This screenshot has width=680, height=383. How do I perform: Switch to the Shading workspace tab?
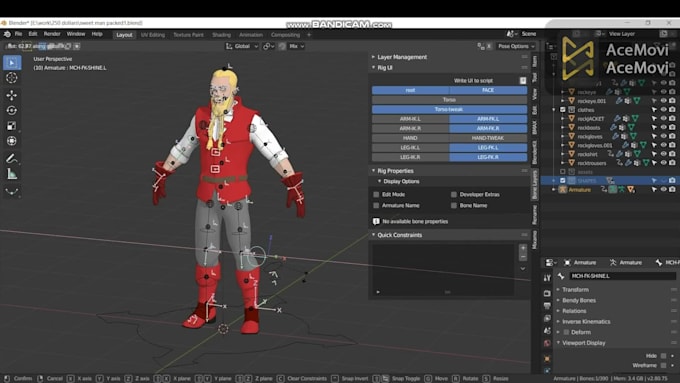pyautogui.click(x=221, y=35)
